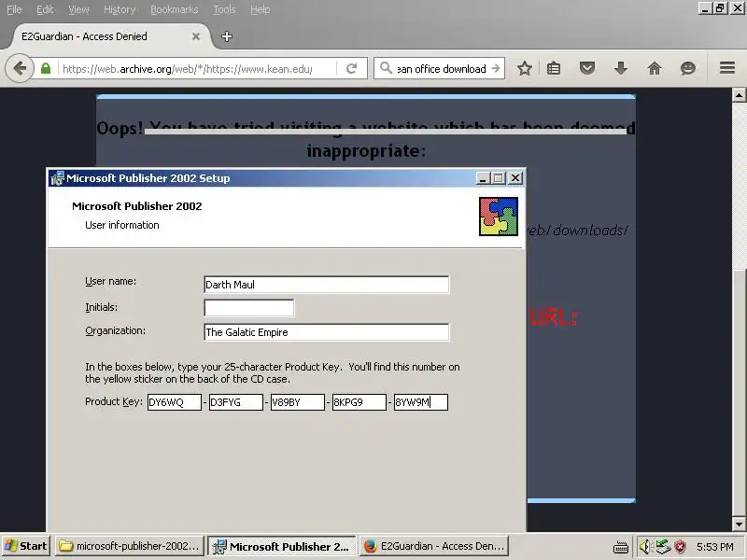Close the Publisher 2002 Setup window
This screenshot has width=747, height=560.
click(x=515, y=178)
